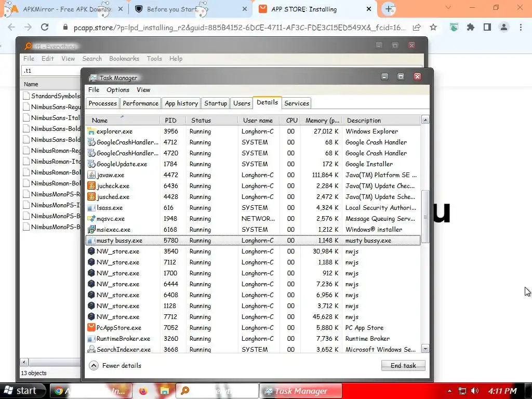This screenshot has width=532, height=399.
Task: Bookmark this page with the star icon
Action: [433, 27]
